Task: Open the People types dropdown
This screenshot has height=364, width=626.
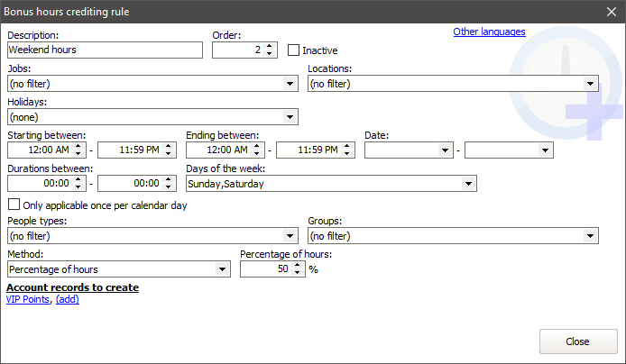Action: pos(290,236)
